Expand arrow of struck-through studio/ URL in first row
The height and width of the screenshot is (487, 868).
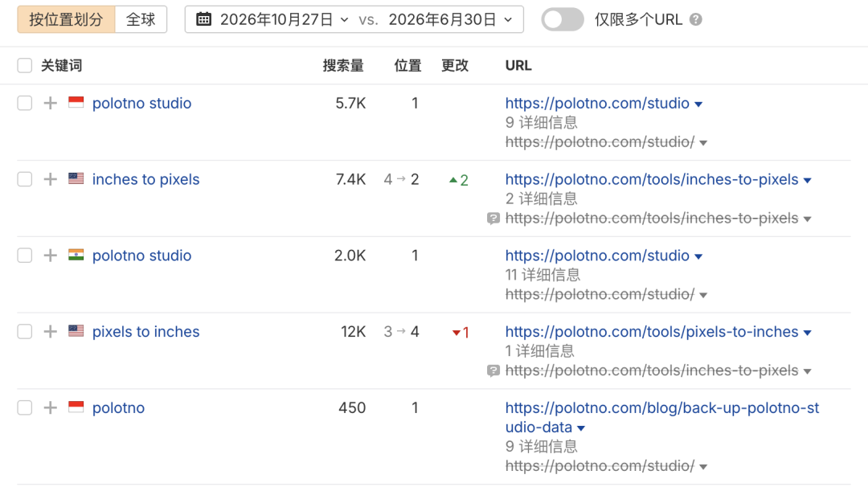703,143
